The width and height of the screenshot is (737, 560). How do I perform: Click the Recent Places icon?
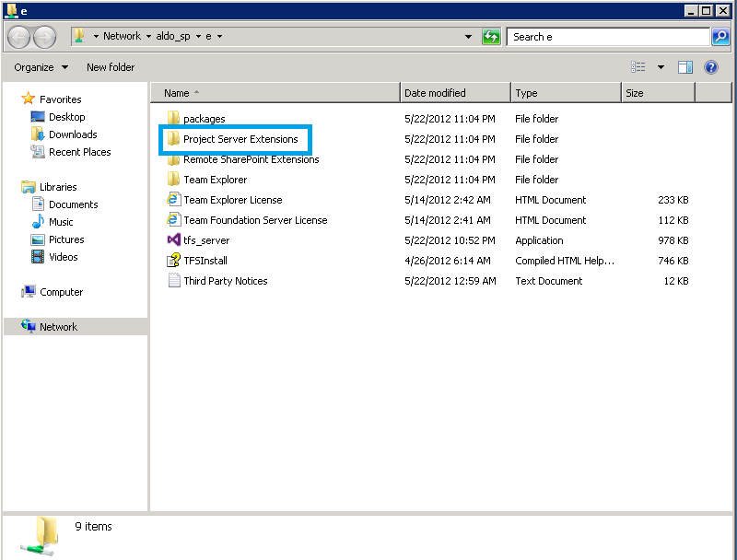pos(38,151)
